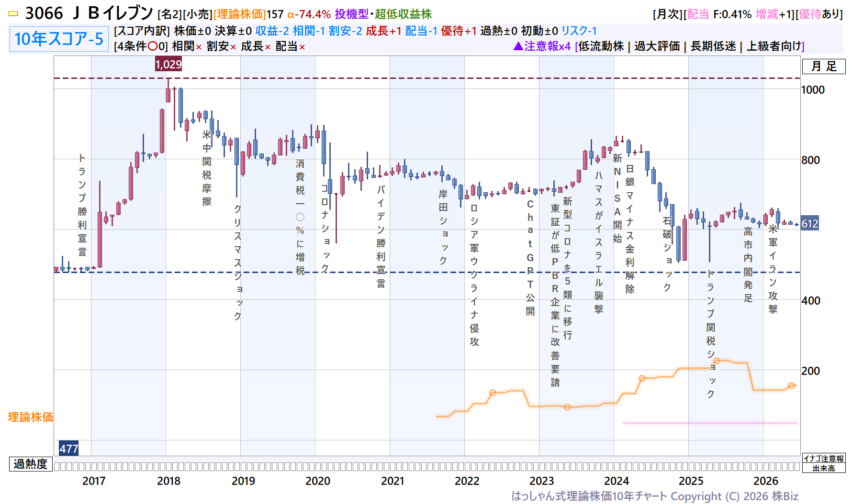
Task: Click the 477 ten-year low label
Action: pyautogui.click(x=68, y=449)
